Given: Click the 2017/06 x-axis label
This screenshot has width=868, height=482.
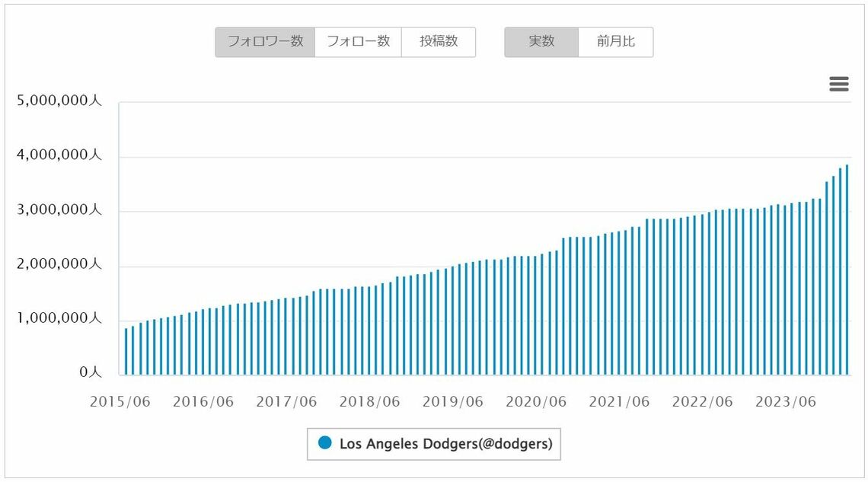Looking at the screenshot, I should pos(286,402).
